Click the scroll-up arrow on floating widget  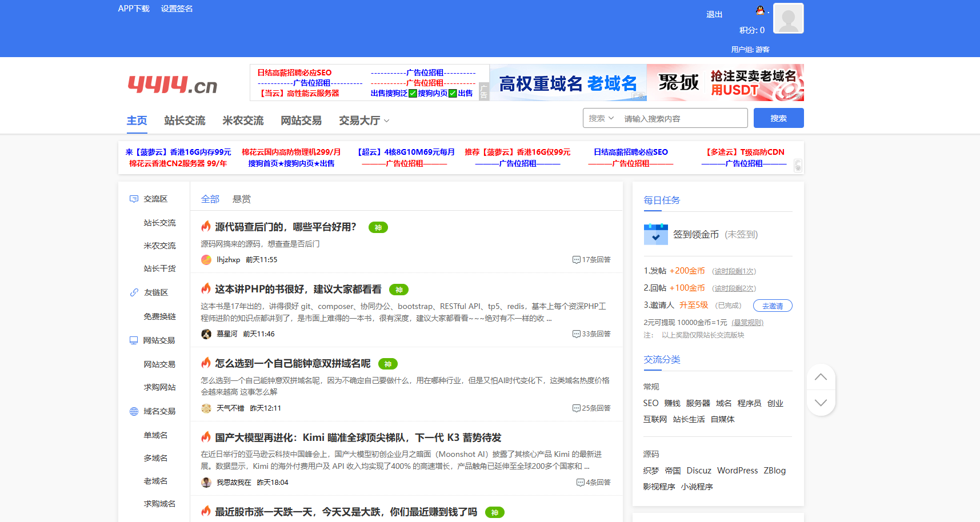(x=821, y=377)
